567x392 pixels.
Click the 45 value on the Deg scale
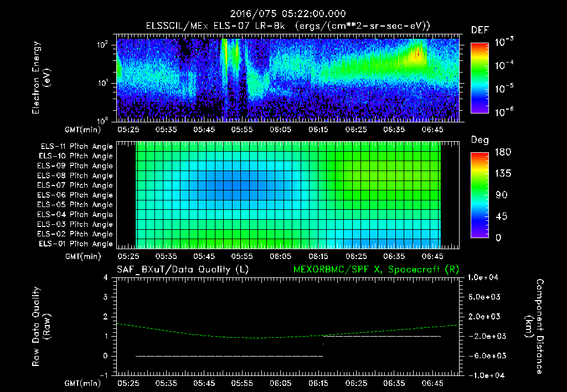(x=502, y=216)
